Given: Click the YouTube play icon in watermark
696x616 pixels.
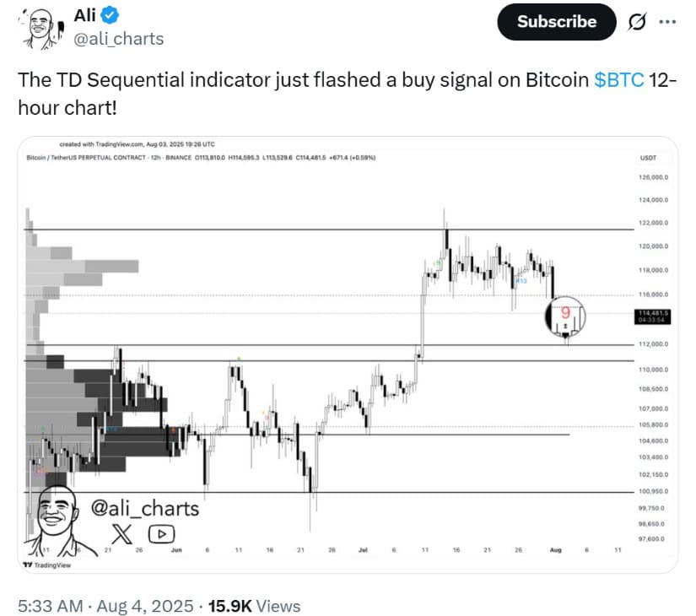Looking at the screenshot, I should [x=161, y=534].
